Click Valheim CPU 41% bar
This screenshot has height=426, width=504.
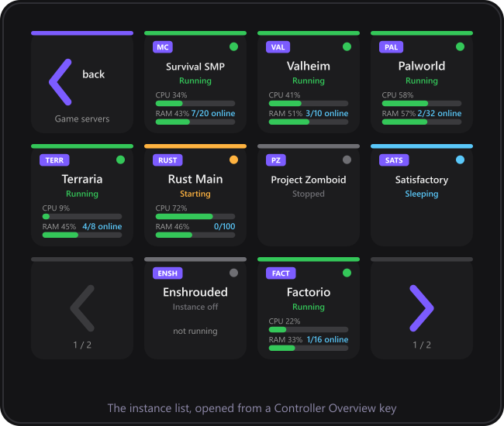(309, 103)
